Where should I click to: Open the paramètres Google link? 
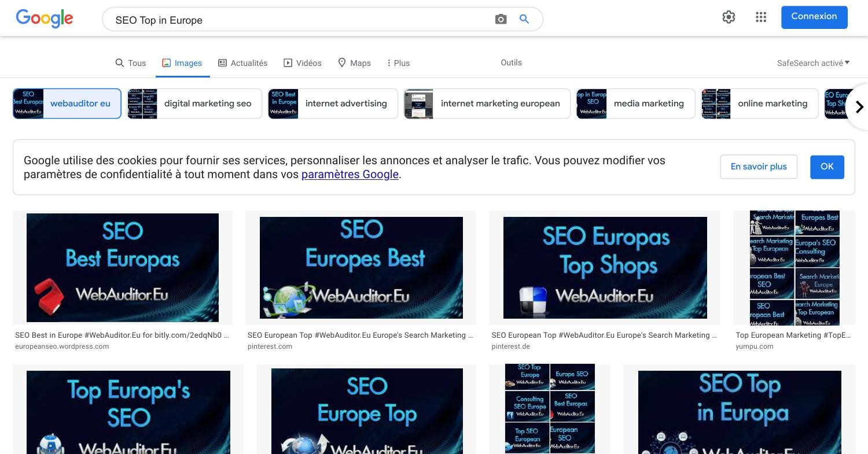[350, 174]
